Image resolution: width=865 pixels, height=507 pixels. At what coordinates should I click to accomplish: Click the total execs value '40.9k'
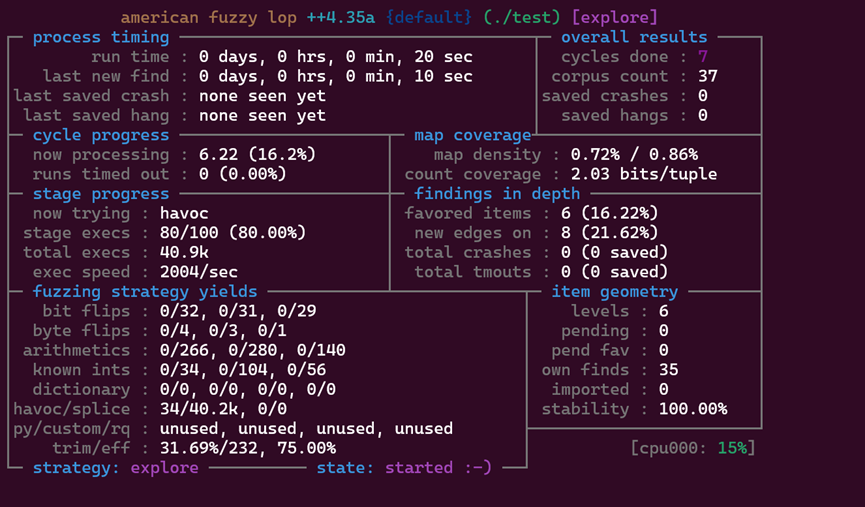tap(184, 253)
